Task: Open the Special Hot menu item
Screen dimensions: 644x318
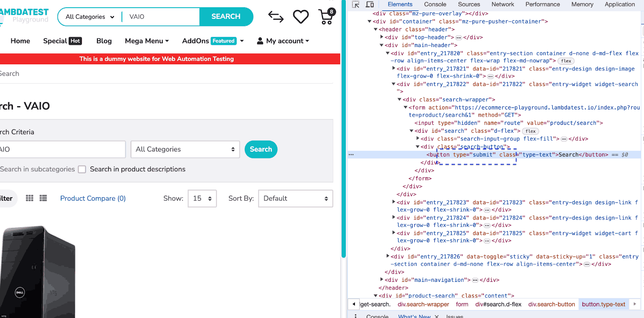Action: [62, 41]
